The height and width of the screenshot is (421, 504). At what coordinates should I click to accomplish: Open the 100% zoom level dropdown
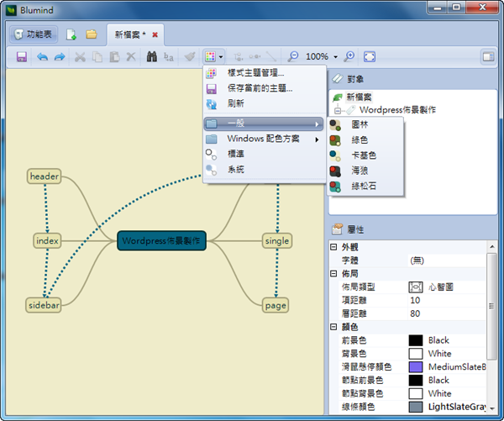coord(335,57)
